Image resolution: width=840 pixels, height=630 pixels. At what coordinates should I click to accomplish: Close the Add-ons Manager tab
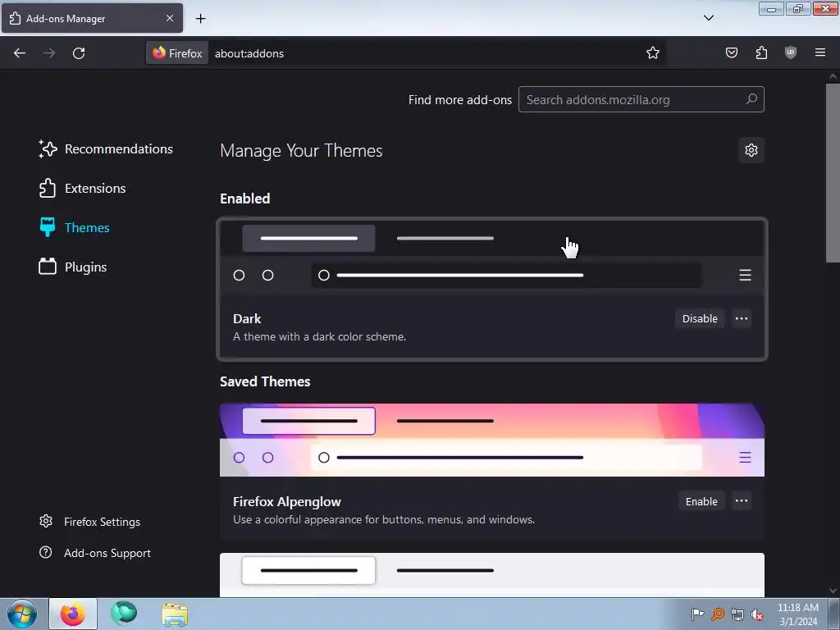[169, 18]
